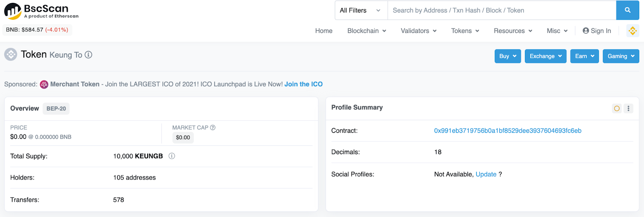Click the Merchant Token sponsored text
644x217 pixels.
(75, 84)
